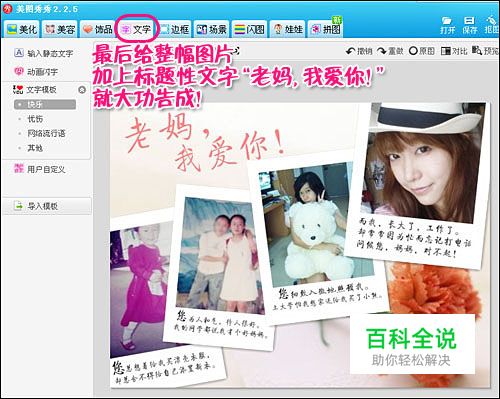Switch to the 美容 tab
Viewport: 500px width, 399px height.
click(60, 29)
